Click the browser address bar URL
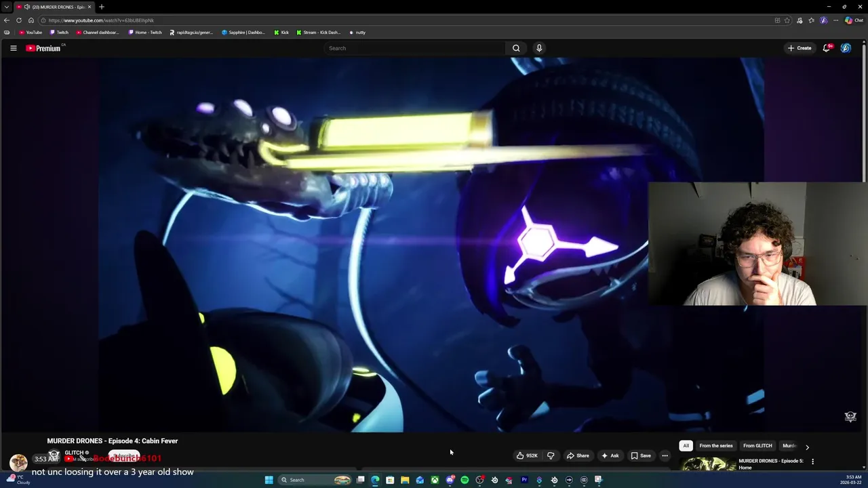This screenshot has width=868, height=488. [x=102, y=20]
